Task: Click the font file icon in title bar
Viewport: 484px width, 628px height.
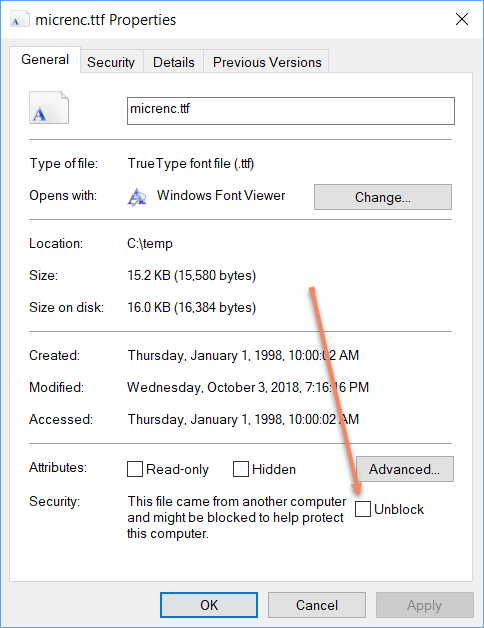Action: (x=20, y=19)
